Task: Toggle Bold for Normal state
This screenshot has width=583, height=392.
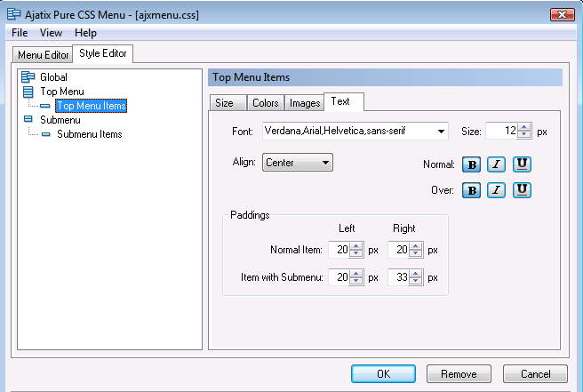Action: point(471,164)
